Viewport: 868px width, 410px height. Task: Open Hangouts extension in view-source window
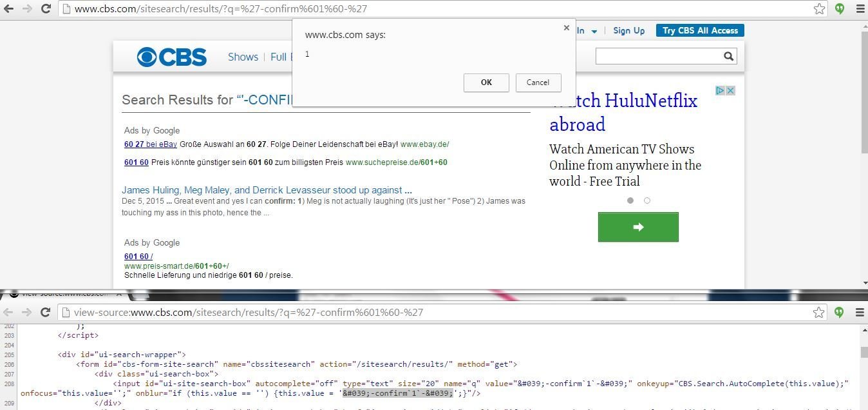840,312
